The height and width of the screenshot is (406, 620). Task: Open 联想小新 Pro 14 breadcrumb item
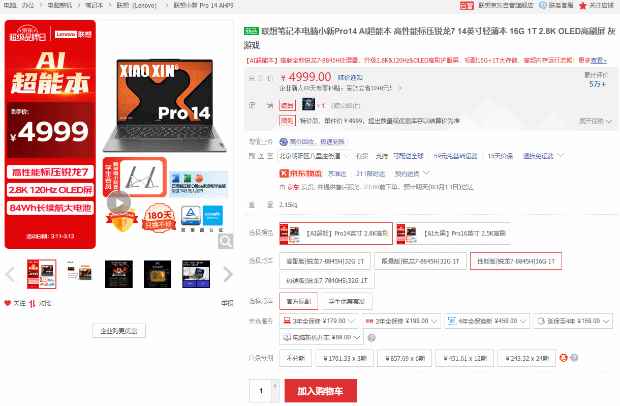pyautogui.click(x=204, y=5)
